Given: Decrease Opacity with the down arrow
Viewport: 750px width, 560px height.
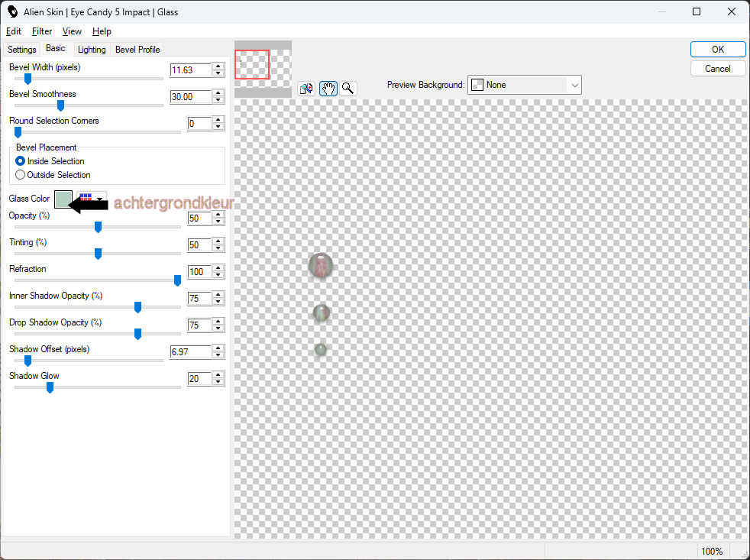Looking at the screenshot, I should (218, 222).
